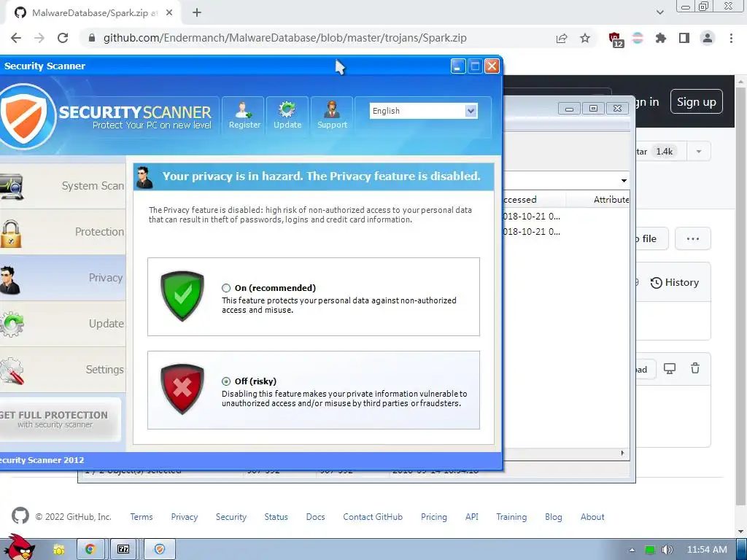Image resolution: width=747 pixels, height=560 pixels.
Task: Open Support in Security Scanner header
Action: tap(332, 117)
